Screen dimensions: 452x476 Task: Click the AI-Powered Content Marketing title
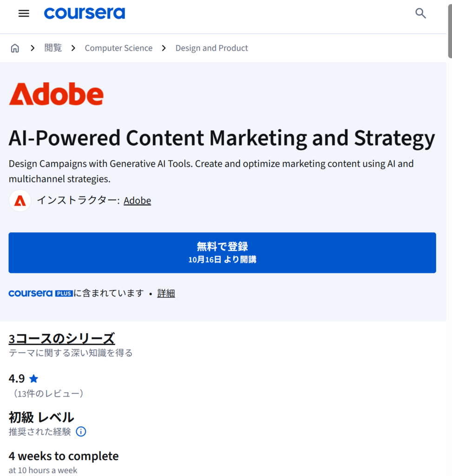pyautogui.click(x=222, y=138)
